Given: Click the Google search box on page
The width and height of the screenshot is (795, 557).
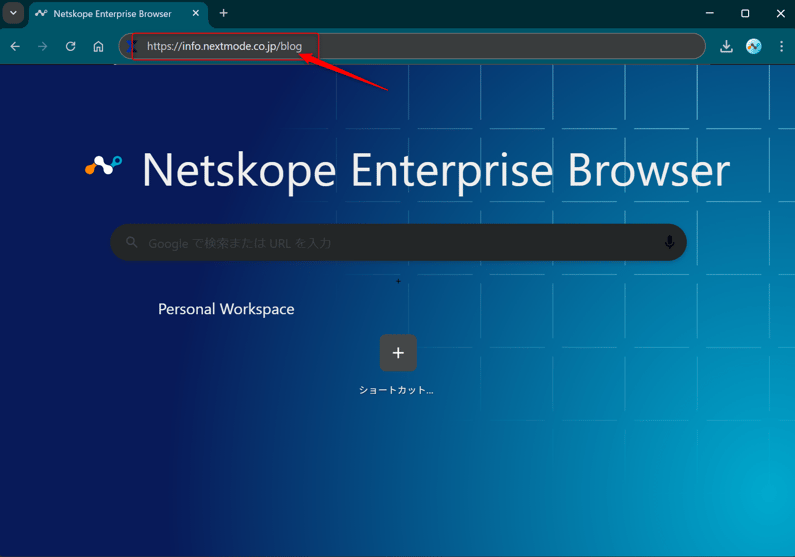Looking at the screenshot, I should coord(399,243).
